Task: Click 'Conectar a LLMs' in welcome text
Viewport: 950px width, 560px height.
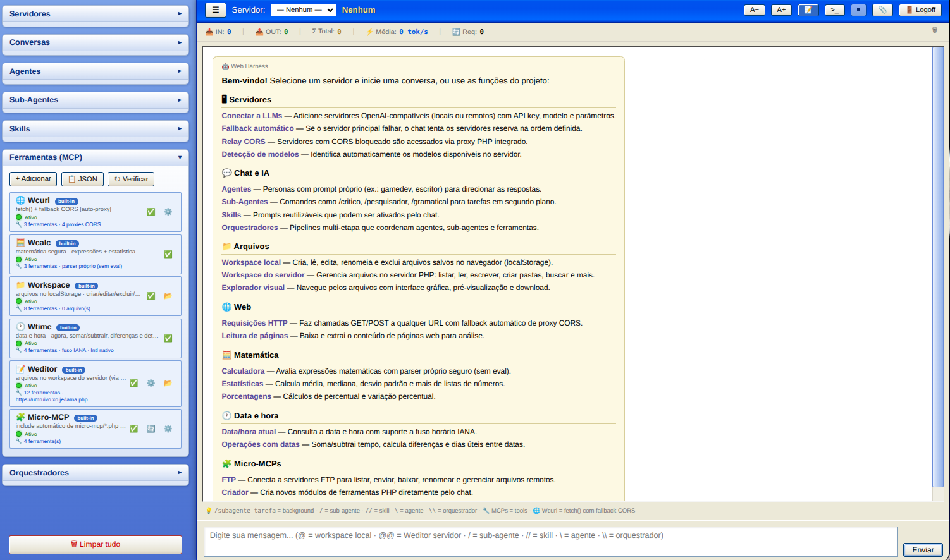Action: coord(252,116)
